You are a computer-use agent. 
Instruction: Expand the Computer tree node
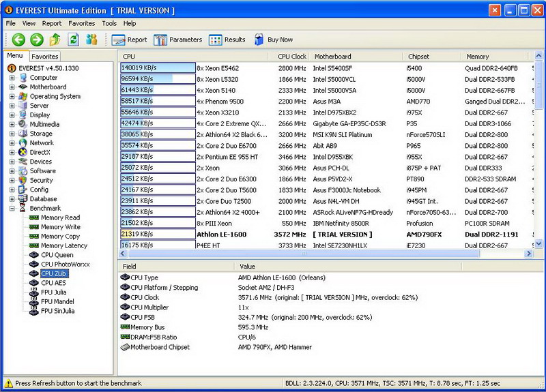pos(12,78)
